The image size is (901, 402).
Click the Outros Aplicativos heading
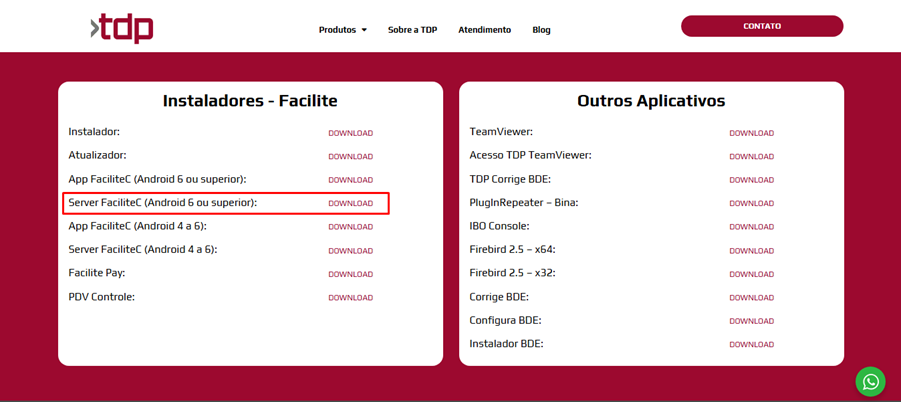pos(651,101)
